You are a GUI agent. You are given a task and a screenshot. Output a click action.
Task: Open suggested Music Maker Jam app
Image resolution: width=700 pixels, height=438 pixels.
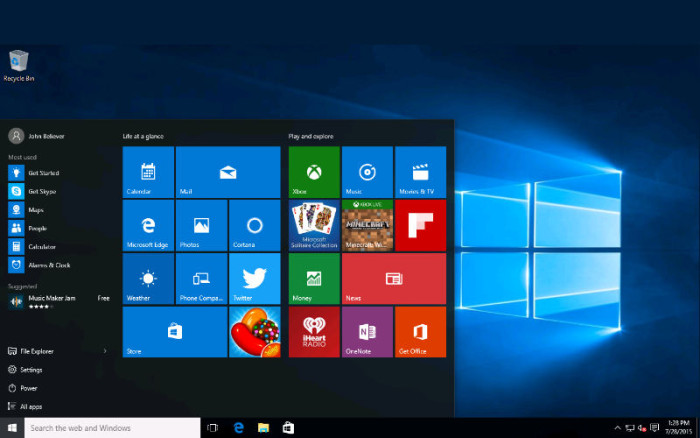point(59,302)
